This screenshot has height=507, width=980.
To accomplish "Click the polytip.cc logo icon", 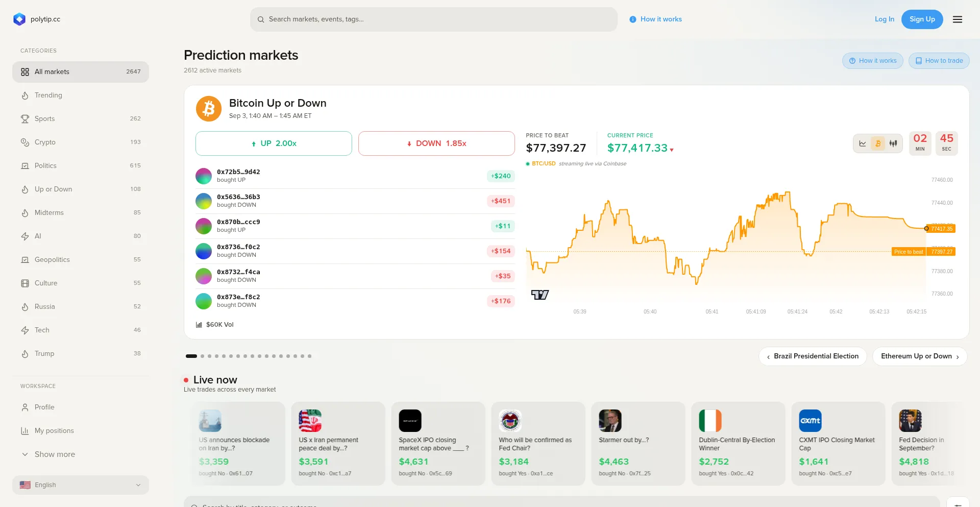I will (x=19, y=19).
